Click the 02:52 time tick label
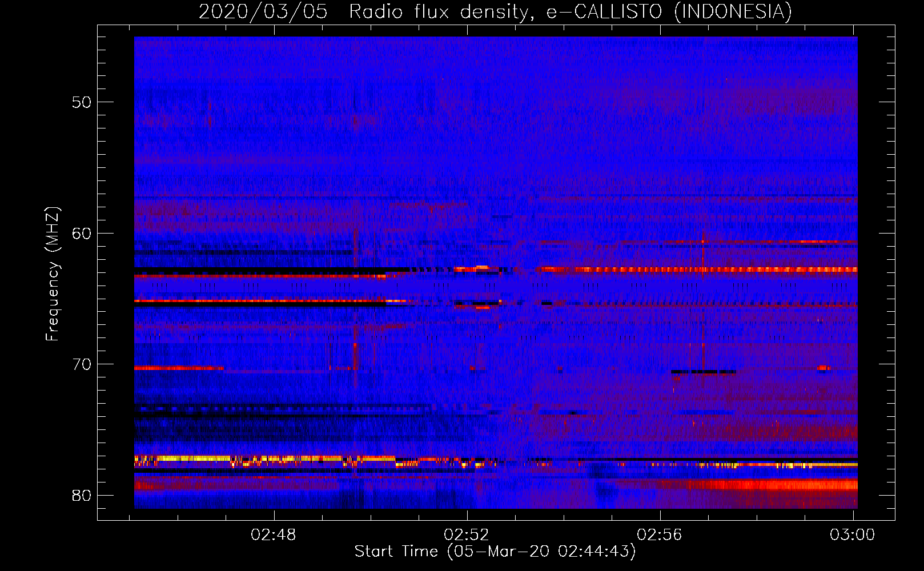The image size is (924, 571). click(x=467, y=534)
